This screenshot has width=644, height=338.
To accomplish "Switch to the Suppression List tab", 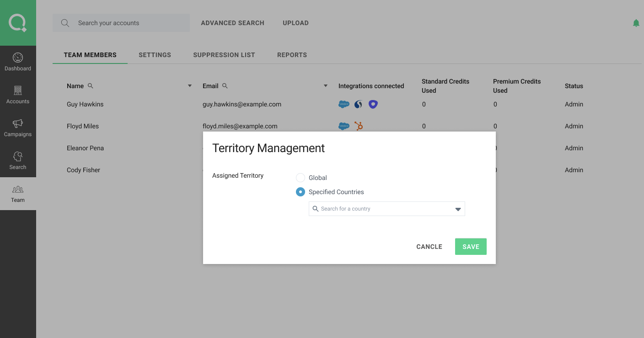I will (224, 55).
